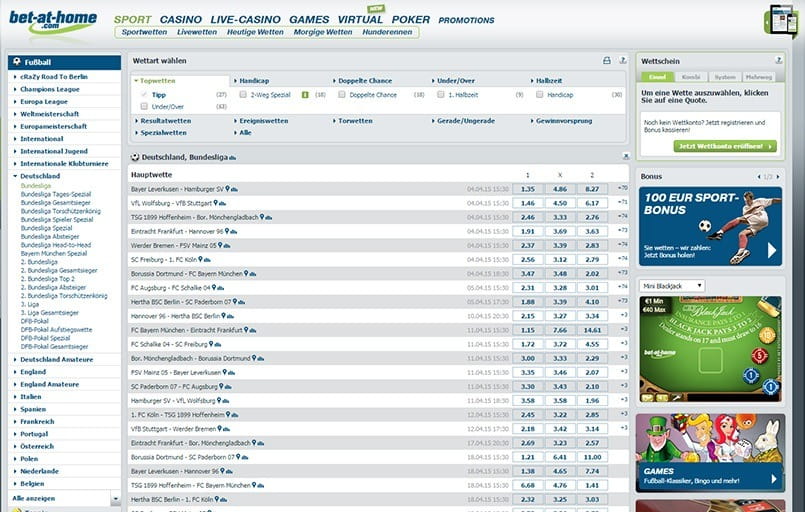The image size is (805, 512).
Task: Open the Wettschein help question mark icon
Action: point(778,61)
